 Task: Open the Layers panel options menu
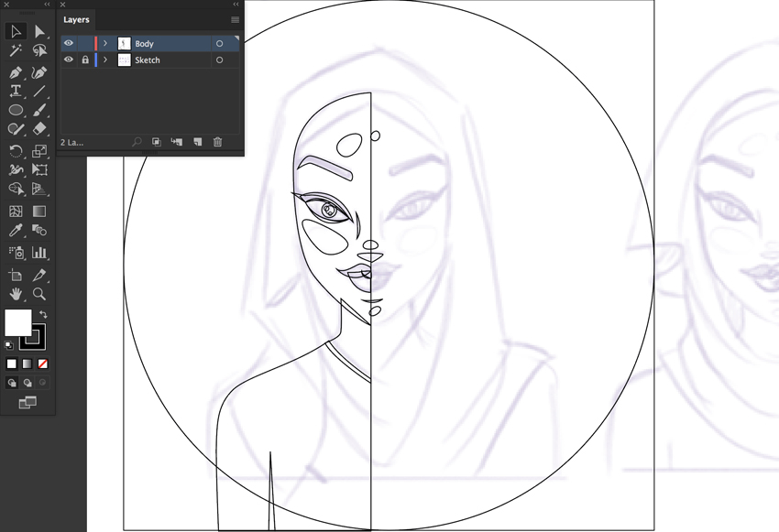click(236, 19)
